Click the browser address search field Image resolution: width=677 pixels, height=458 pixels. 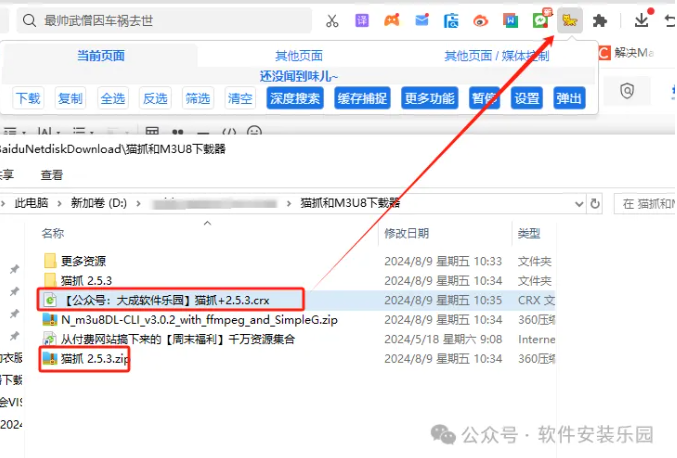click(x=160, y=20)
